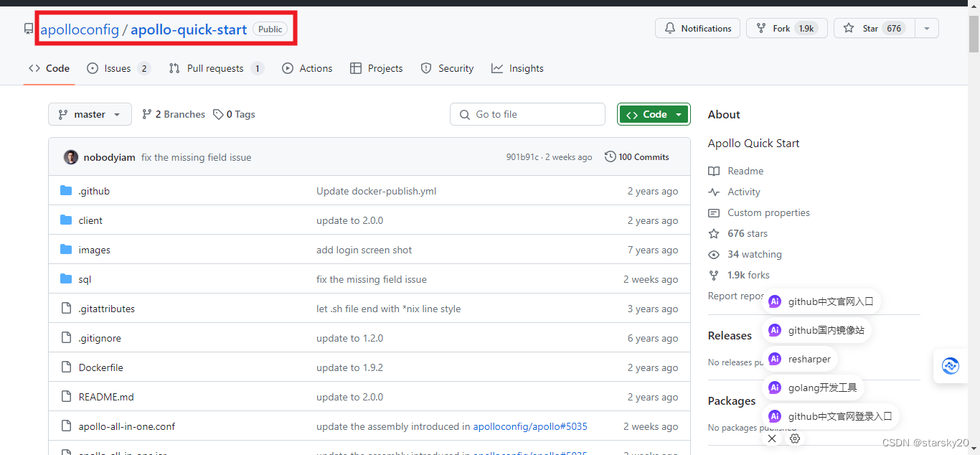The image size is (980, 455).
Task: Select the resharper AI suggestion chip
Action: coord(800,359)
